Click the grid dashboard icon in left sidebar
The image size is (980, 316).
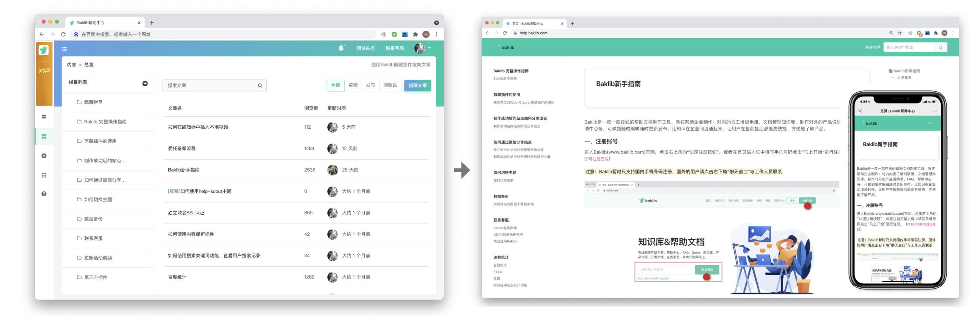pos(44,136)
